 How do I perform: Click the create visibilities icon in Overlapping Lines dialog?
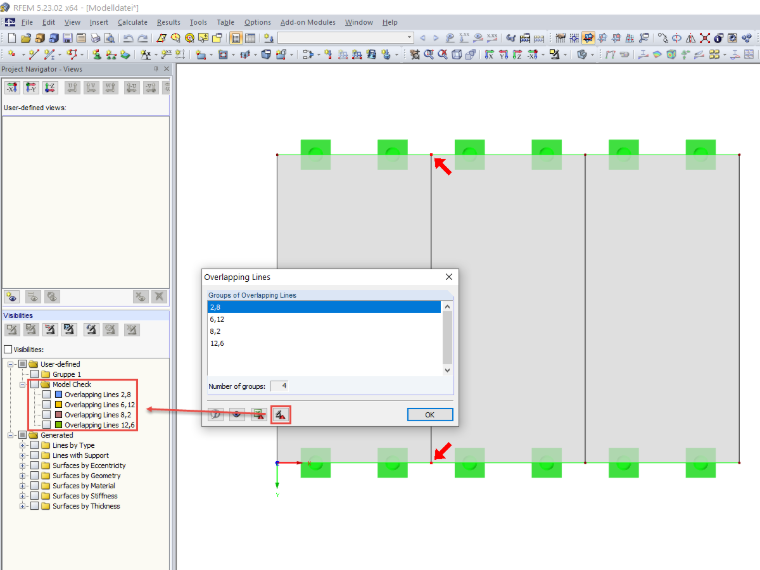tap(281, 414)
